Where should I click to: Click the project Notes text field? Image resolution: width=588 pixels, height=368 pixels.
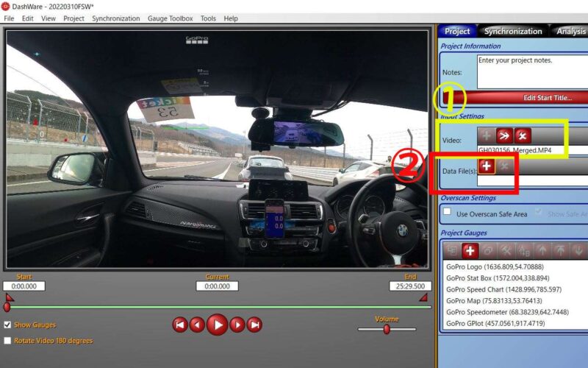click(x=532, y=71)
